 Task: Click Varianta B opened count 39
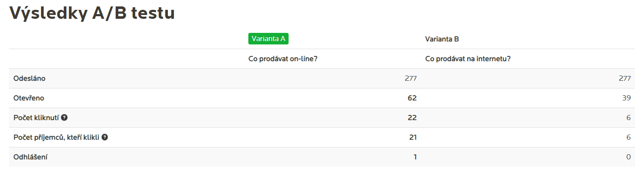point(626,98)
